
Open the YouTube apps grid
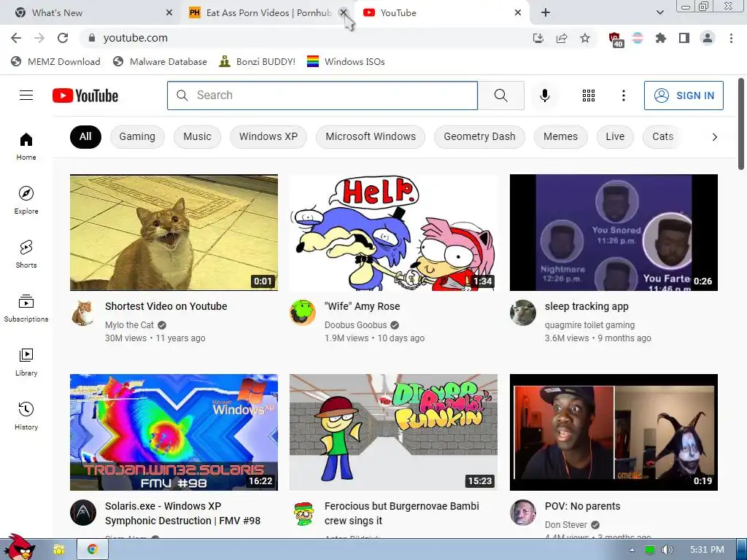[589, 96]
